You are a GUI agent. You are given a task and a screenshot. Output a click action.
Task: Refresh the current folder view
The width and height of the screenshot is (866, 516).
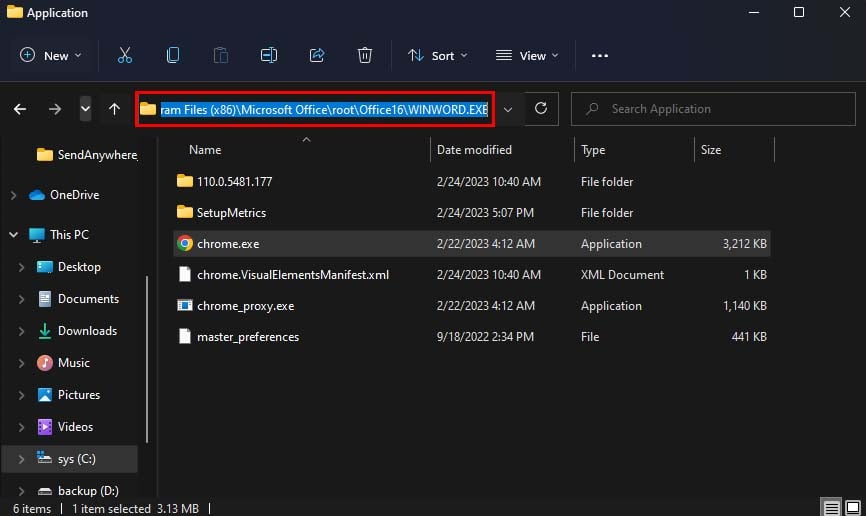pos(541,109)
